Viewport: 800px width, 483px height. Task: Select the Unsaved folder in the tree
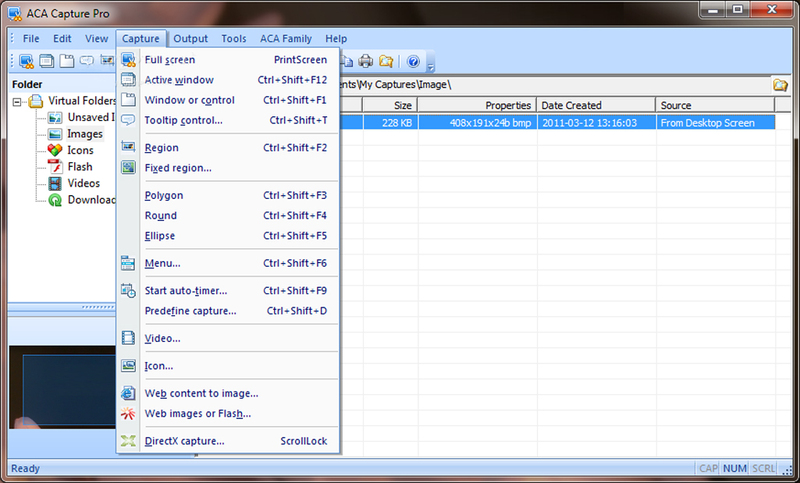pyautogui.click(x=91, y=117)
